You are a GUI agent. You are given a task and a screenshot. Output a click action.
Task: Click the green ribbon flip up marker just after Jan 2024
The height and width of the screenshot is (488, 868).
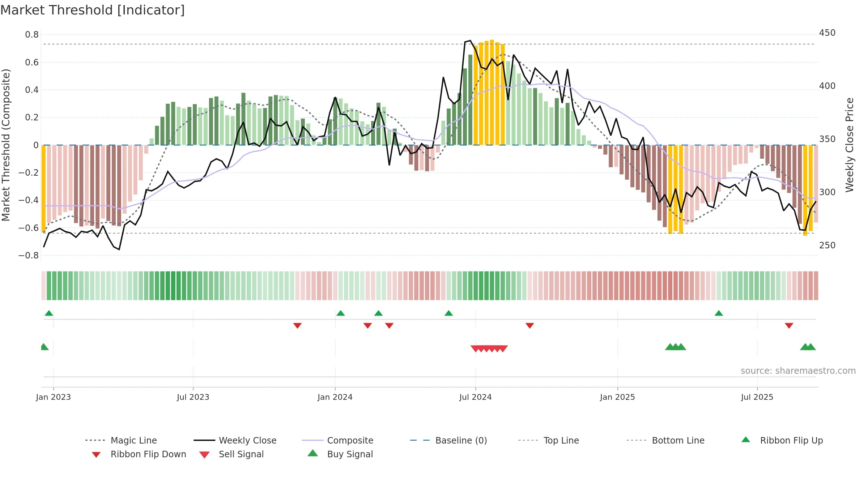point(340,313)
